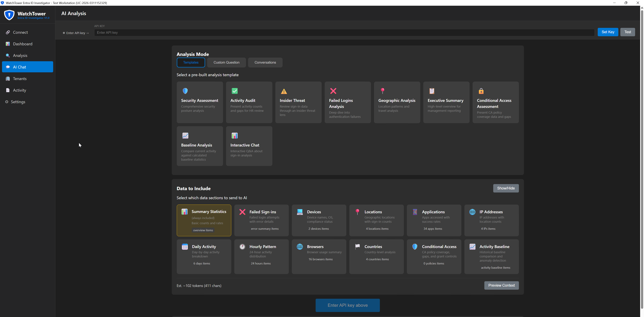Toggle the Devices data section
The width and height of the screenshot is (644, 317).
(x=319, y=220)
